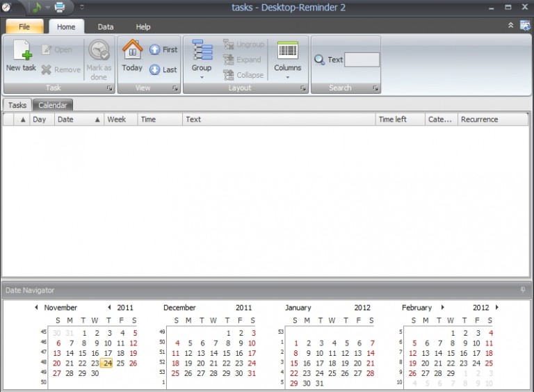This screenshot has height=392, width=534.
Task: Click the icon at ribbon's far right
Action: click(525, 25)
